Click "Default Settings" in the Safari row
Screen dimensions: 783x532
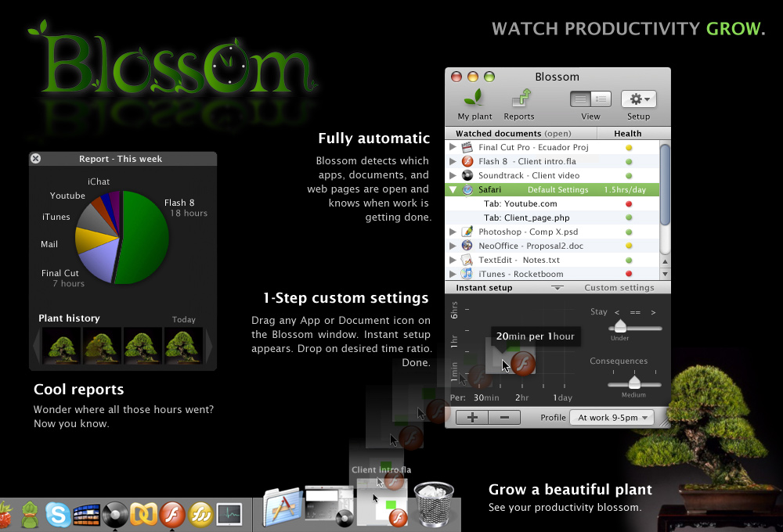point(557,189)
